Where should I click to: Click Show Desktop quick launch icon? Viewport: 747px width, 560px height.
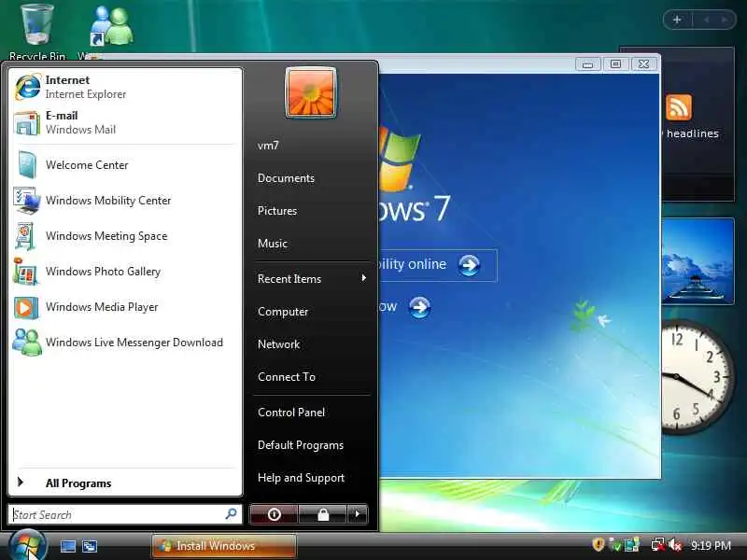[67, 546]
